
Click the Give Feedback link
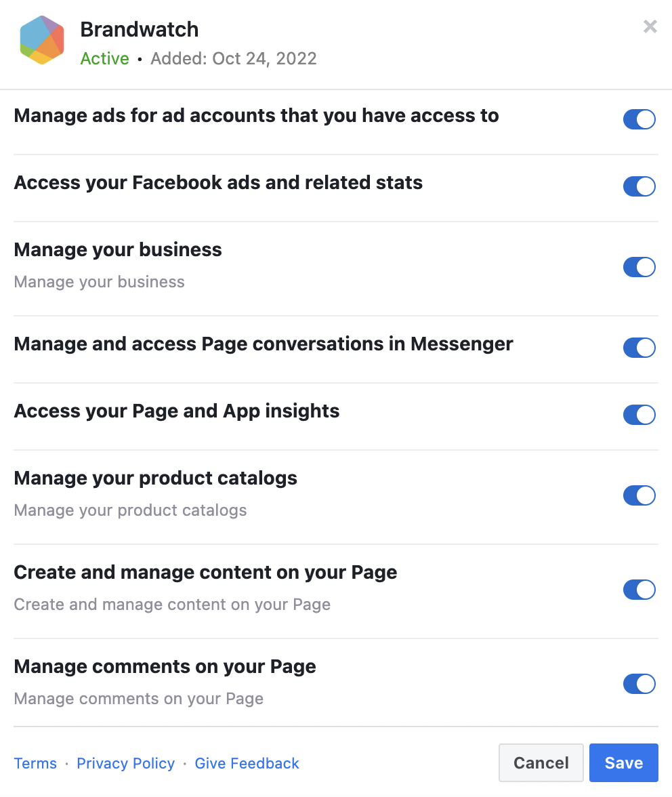pyautogui.click(x=247, y=763)
